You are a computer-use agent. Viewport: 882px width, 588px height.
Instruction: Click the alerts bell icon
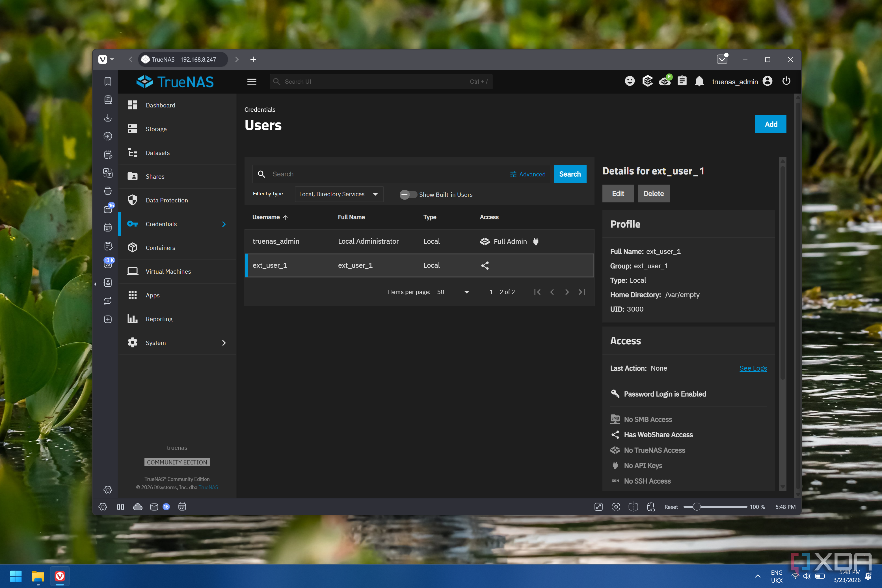(x=699, y=81)
